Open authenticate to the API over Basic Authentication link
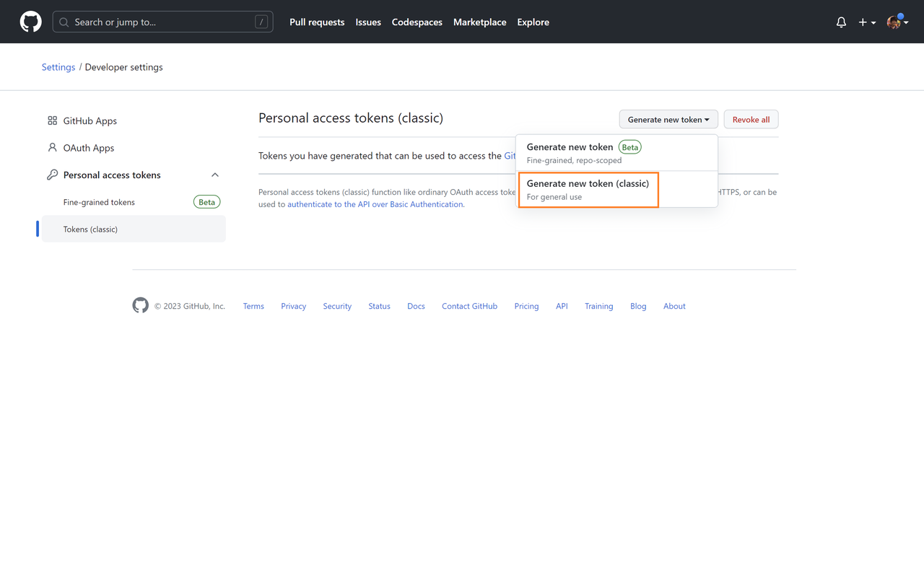924x562 pixels. [375, 204]
